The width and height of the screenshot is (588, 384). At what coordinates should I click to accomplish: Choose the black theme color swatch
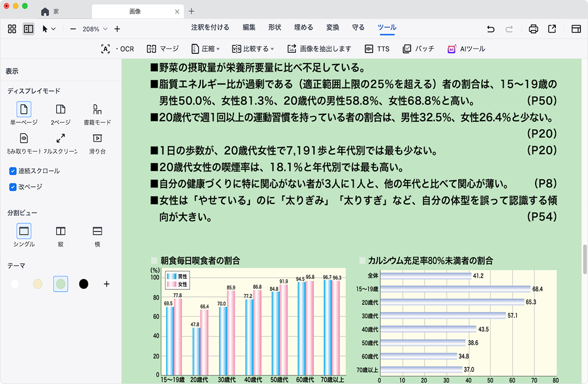pyautogui.click(x=83, y=284)
